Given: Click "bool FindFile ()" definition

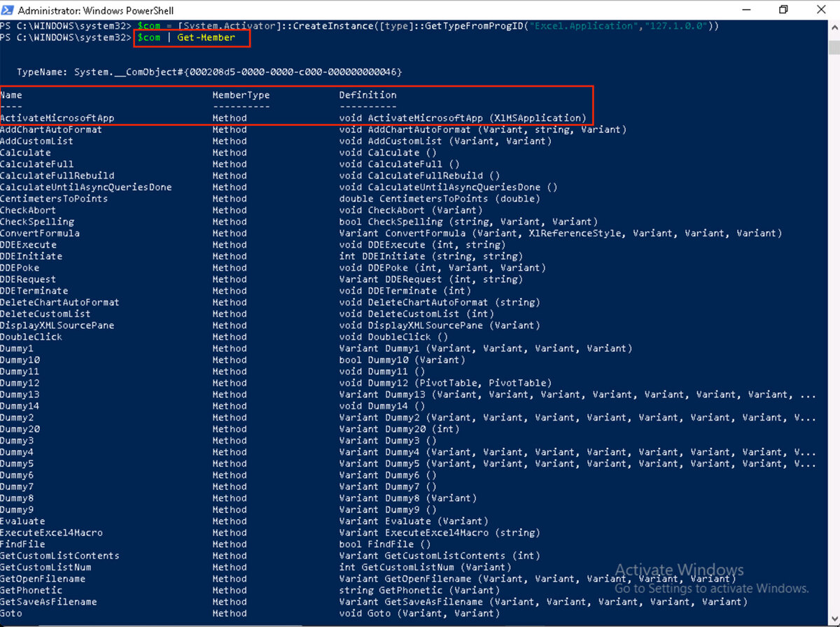Looking at the screenshot, I should click(385, 544).
